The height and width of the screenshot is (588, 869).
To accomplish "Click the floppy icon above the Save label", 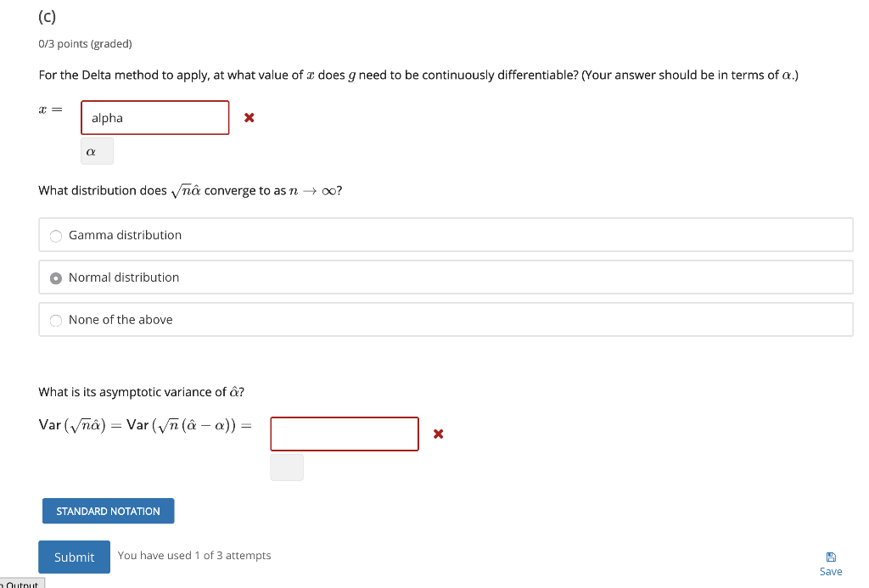I will pos(830,554).
